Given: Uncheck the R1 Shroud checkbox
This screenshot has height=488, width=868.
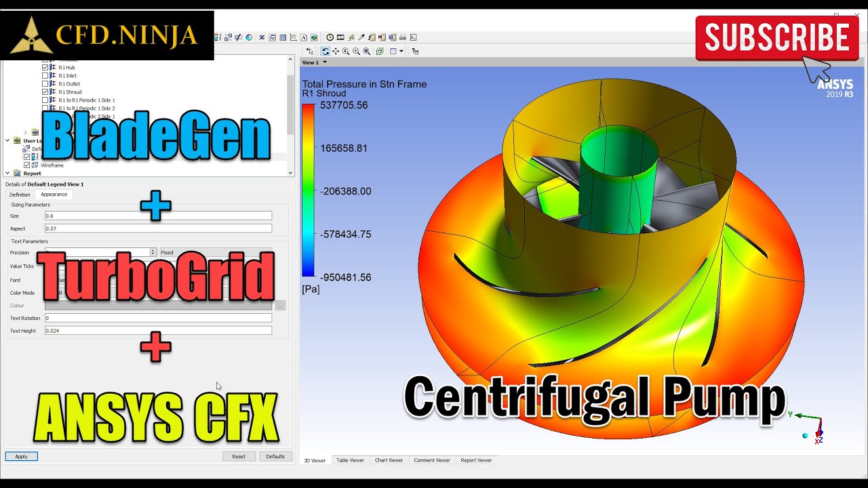Looking at the screenshot, I should click(45, 92).
